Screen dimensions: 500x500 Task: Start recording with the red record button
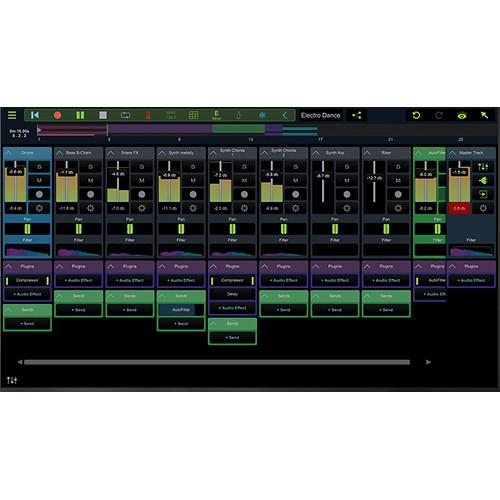click(58, 115)
